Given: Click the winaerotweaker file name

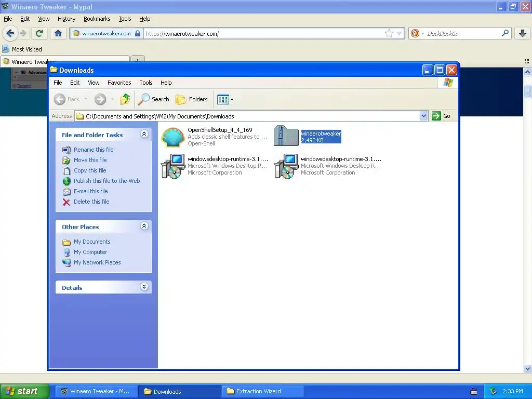Looking at the screenshot, I should click(x=321, y=134).
